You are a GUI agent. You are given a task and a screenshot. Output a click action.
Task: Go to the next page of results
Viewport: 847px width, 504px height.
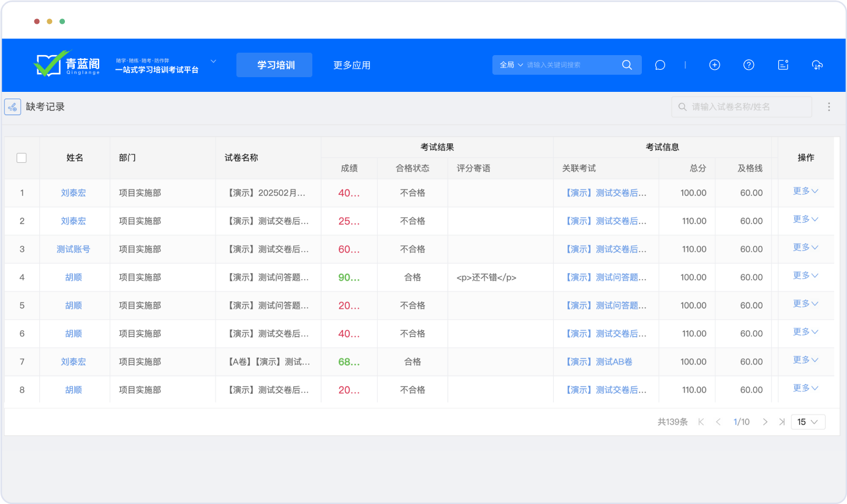(765, 422)
